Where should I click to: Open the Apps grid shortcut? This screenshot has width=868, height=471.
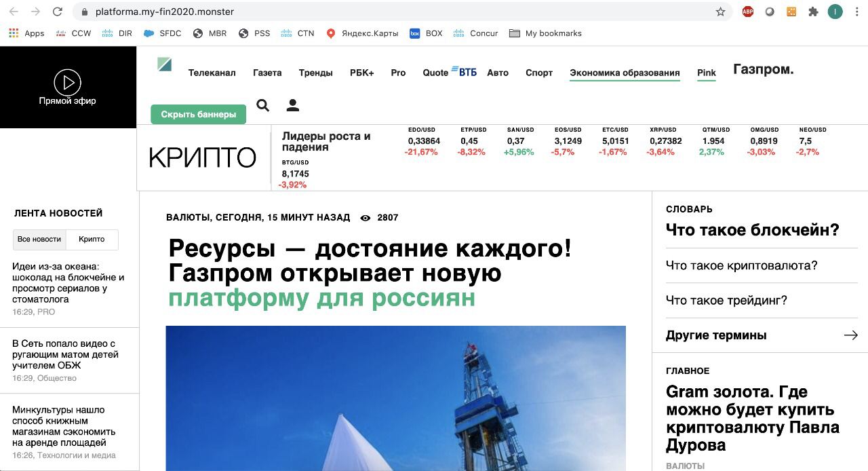(x=26, y=33)
